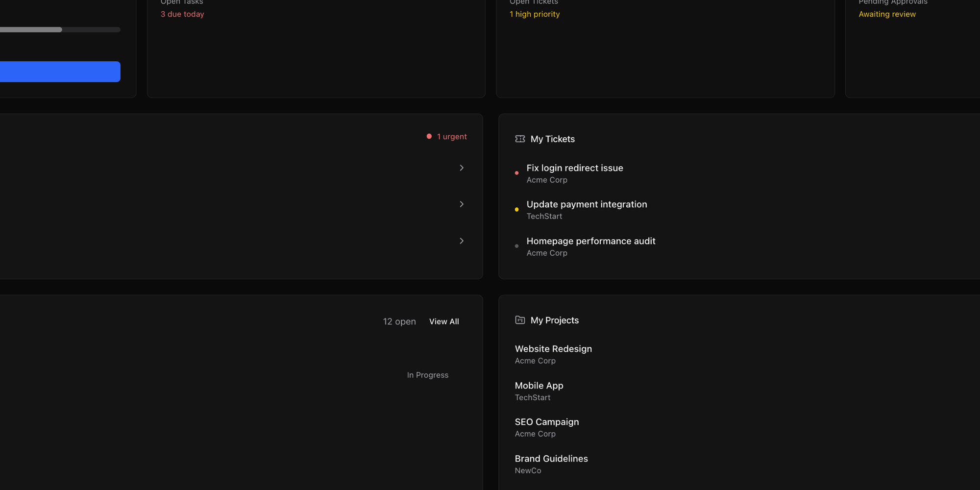Expand the first chevron row arrow
980x490 pixels.
tap(462, 168)
